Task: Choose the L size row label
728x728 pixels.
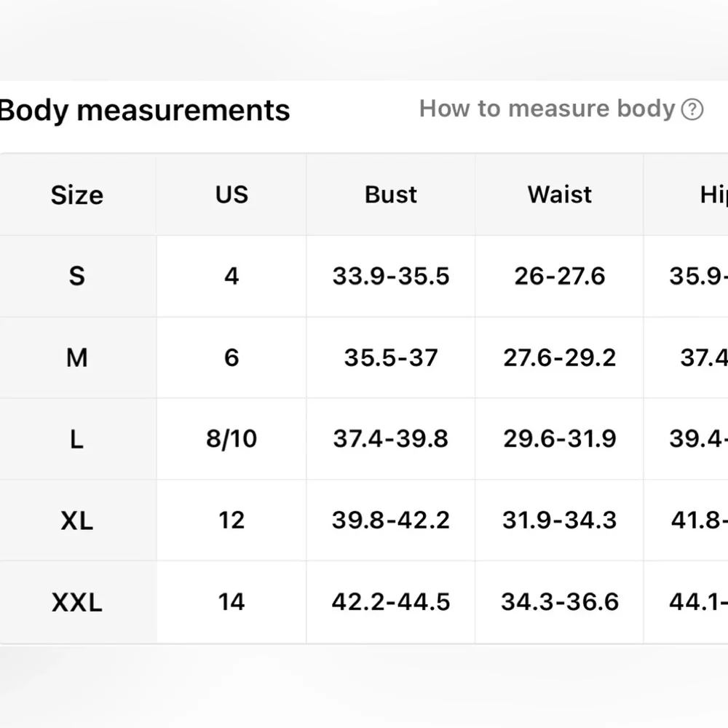Action: [77, 439]
